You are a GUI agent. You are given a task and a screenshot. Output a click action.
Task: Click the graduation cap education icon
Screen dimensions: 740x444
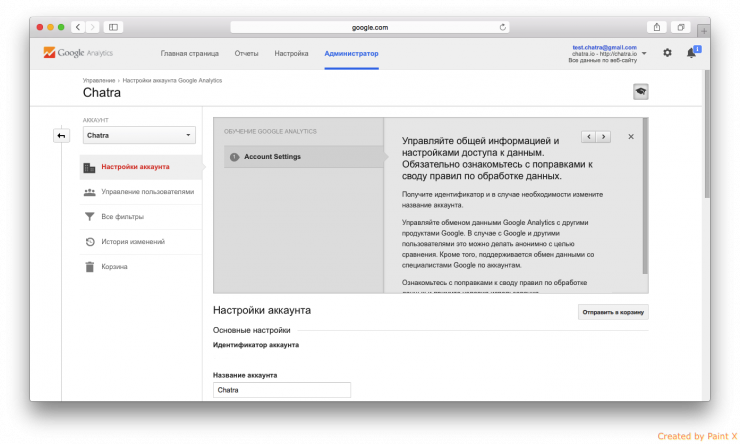pyautogui.click(x=640, y=92)
